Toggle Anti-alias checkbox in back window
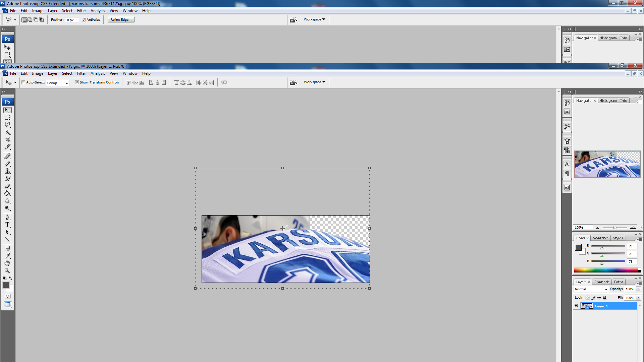This screenshot has width=644, height=362. click(x=84, y=20)
